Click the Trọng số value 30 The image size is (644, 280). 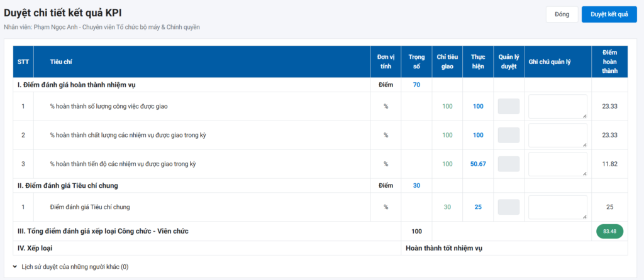coord(416,186)
